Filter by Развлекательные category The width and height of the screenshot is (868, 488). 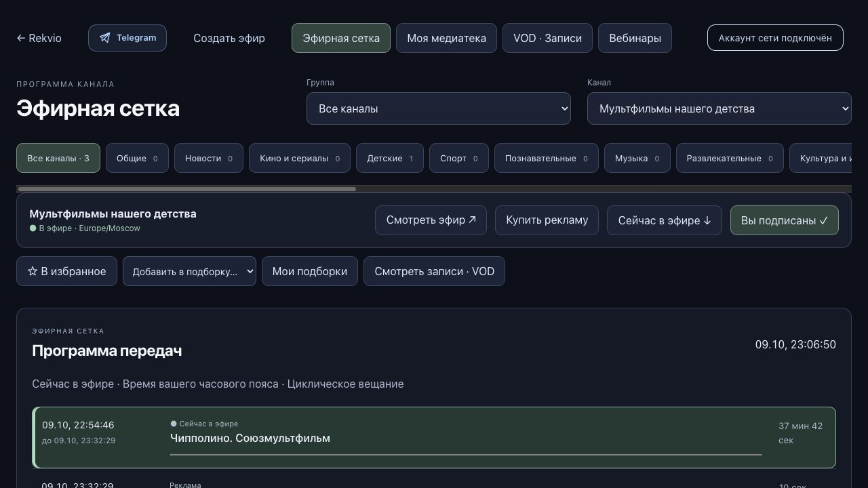coord(730,158)
